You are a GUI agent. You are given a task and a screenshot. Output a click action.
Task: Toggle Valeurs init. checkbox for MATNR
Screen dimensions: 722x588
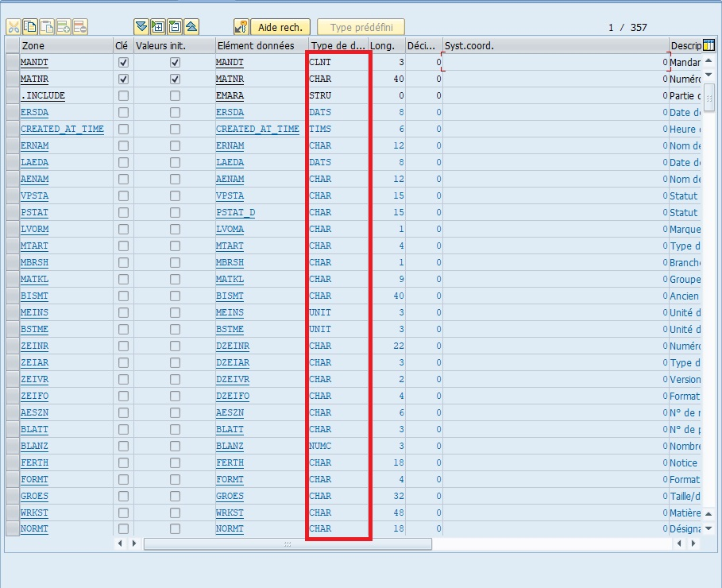pyautogui.click(x=175, y=79)
